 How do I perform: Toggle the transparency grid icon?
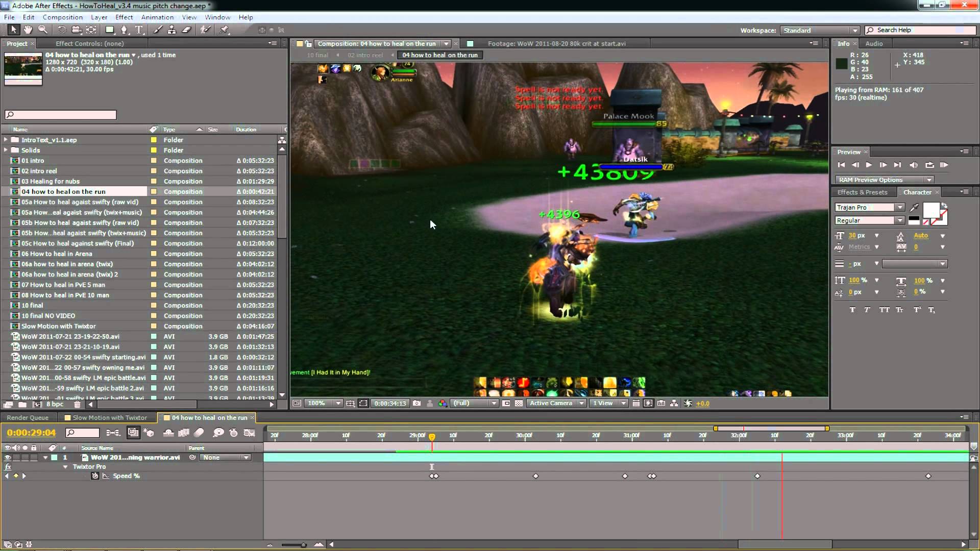coord(519,403)
